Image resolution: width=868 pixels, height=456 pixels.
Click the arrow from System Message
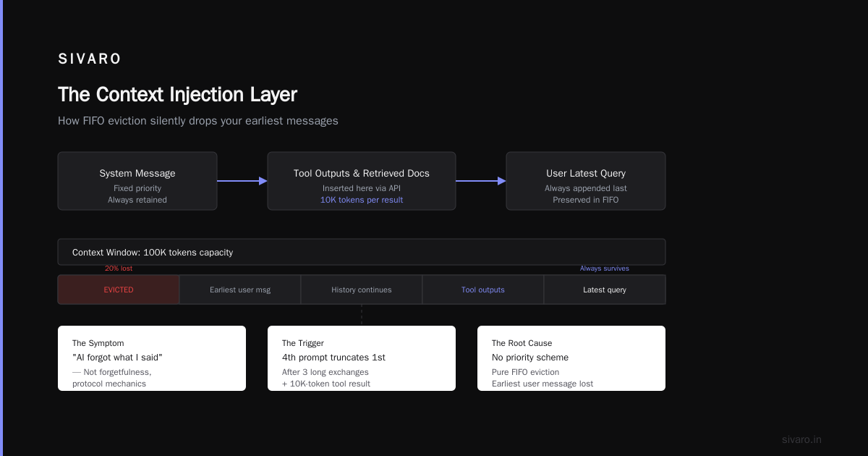242,181
